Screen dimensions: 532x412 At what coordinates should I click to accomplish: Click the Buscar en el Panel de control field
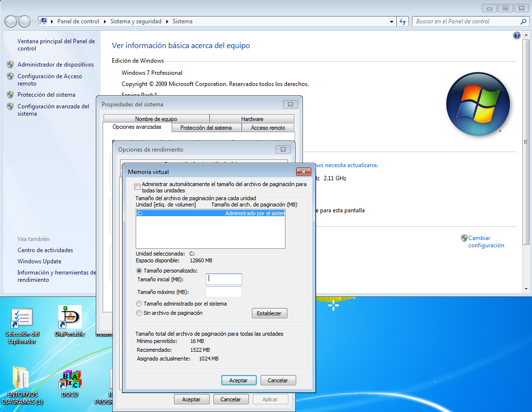466,21
